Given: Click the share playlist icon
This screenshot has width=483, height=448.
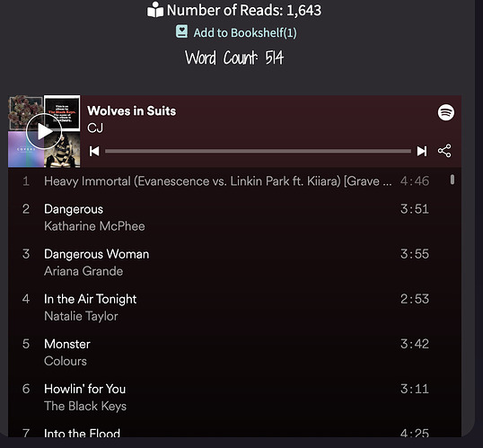Looking at the screenshot, I should (444, 151).
